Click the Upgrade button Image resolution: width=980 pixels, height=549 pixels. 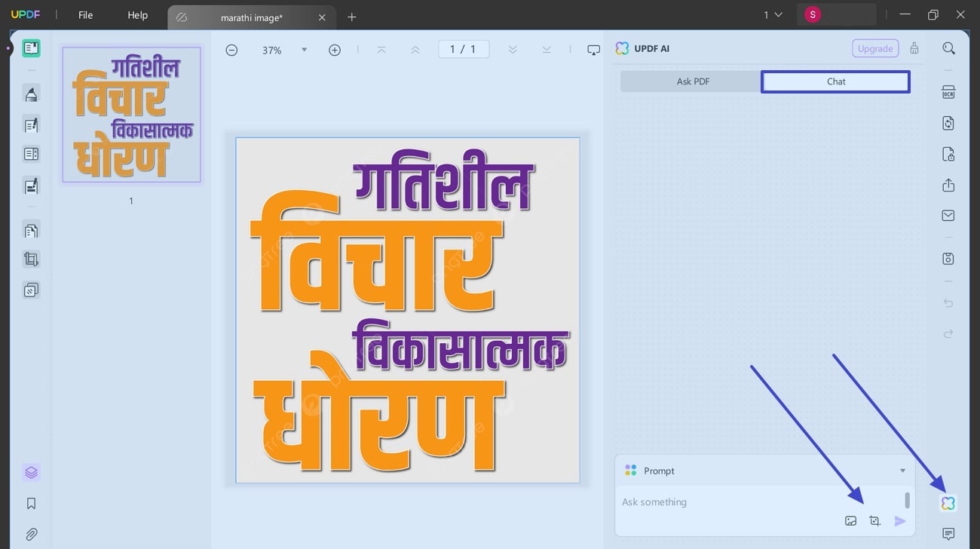click(874, 48)
